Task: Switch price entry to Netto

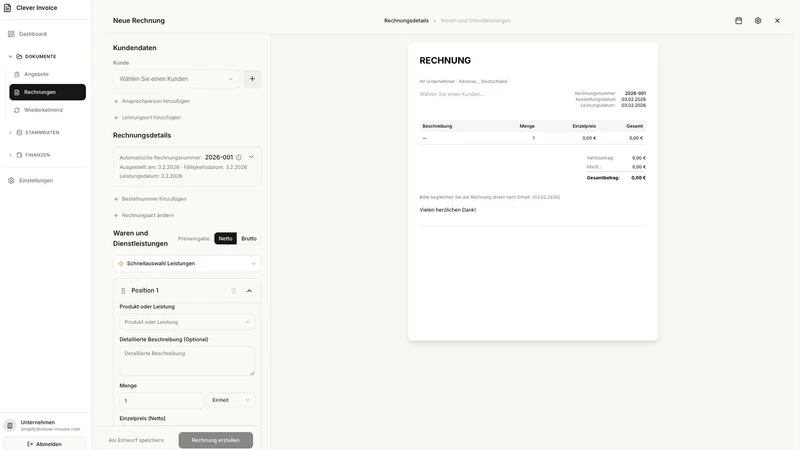Action: [x=226, y=239]
